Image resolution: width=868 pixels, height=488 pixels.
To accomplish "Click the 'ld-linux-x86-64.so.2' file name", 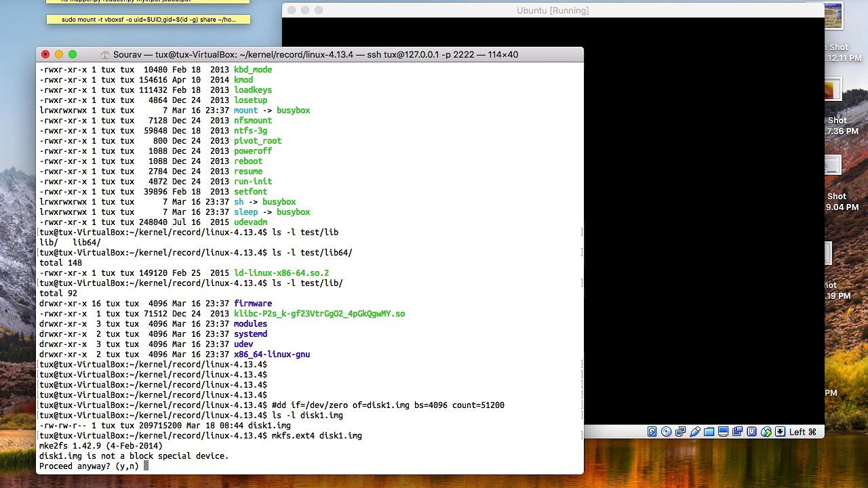I will [281, 273].
